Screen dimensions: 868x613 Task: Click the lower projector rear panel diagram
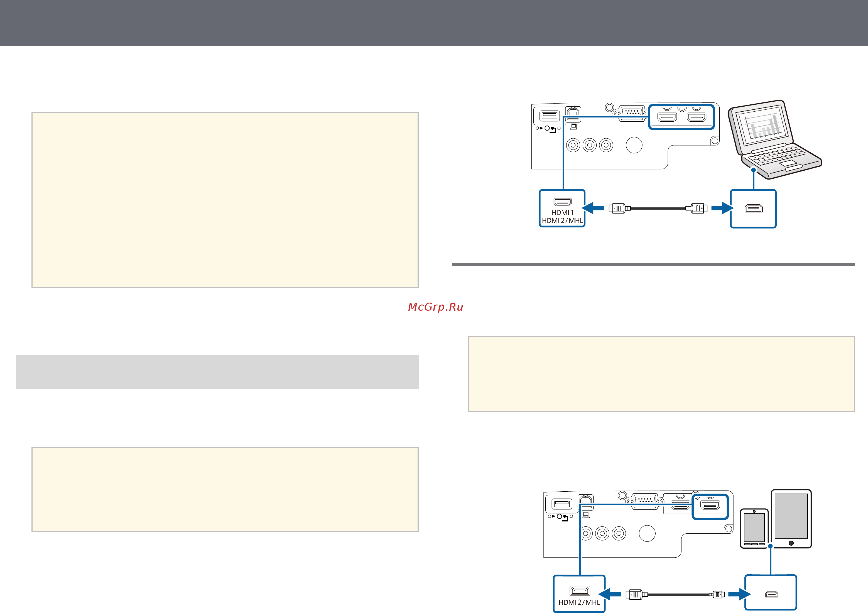click(x=638, y=524)
